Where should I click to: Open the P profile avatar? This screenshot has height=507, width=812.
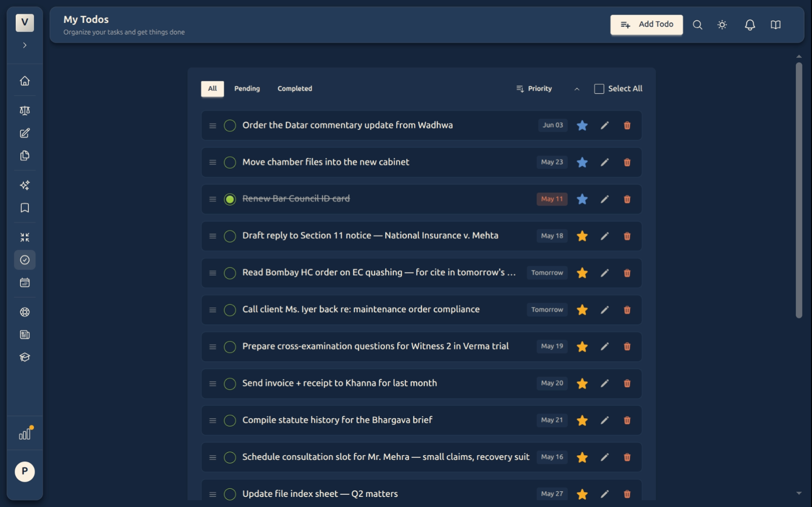[x=24, y=471]
